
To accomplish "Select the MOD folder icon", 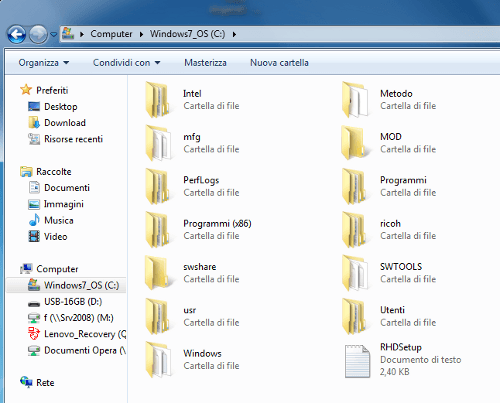I will (354, 143).
